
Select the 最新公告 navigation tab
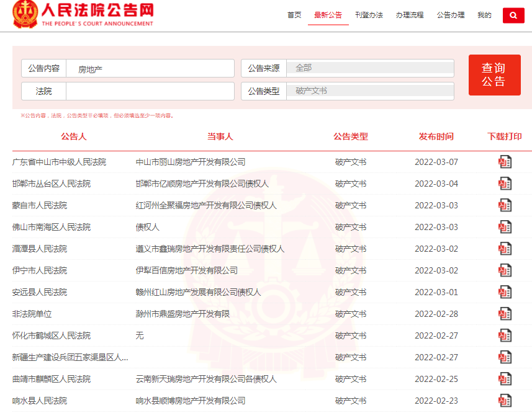click(x=328, y=15)
